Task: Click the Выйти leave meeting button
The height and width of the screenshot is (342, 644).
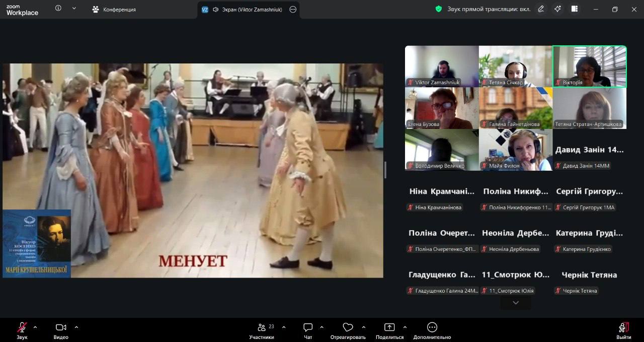Action: (623, 328)
